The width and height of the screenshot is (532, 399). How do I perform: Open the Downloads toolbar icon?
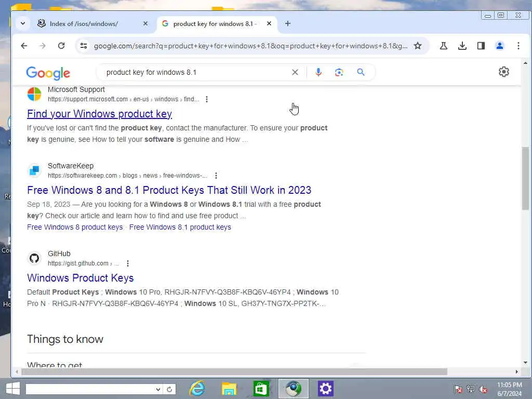pos(462,46)
